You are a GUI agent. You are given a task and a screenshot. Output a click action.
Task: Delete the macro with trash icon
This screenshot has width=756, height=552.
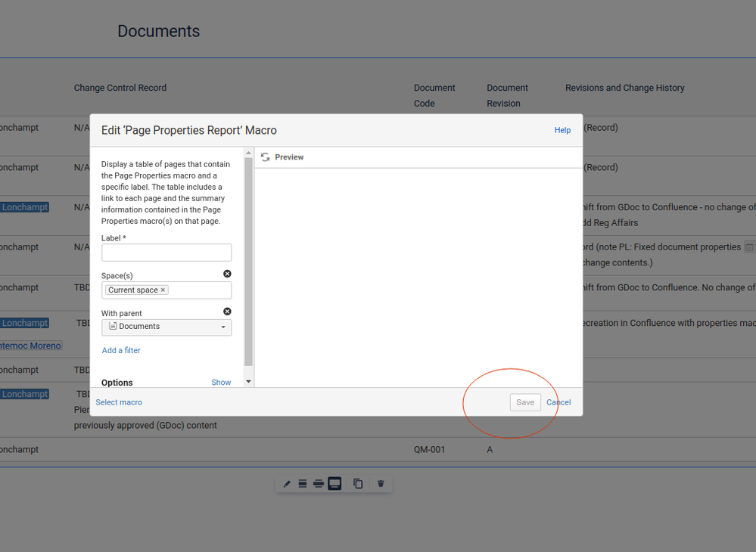tap(381, 484)
